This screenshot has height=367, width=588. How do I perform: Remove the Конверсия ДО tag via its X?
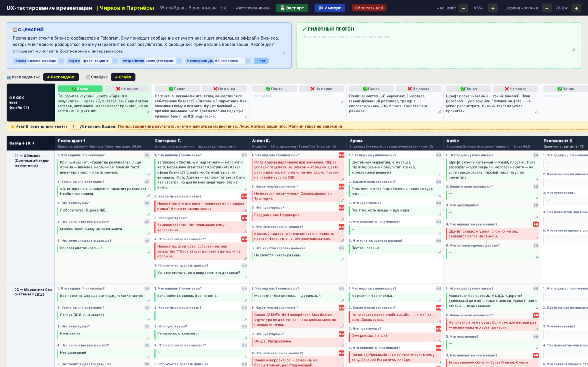[x=248, y=61]
